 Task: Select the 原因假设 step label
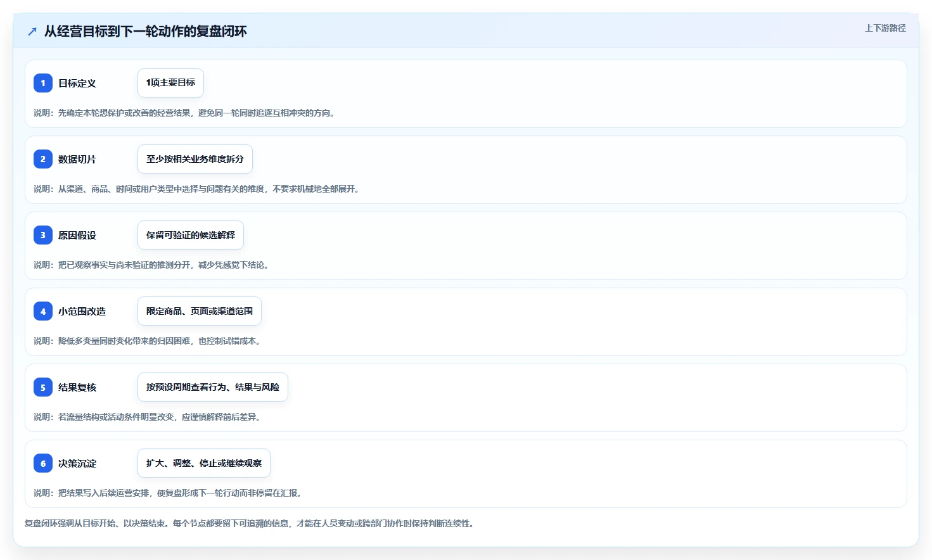point(77,235)
